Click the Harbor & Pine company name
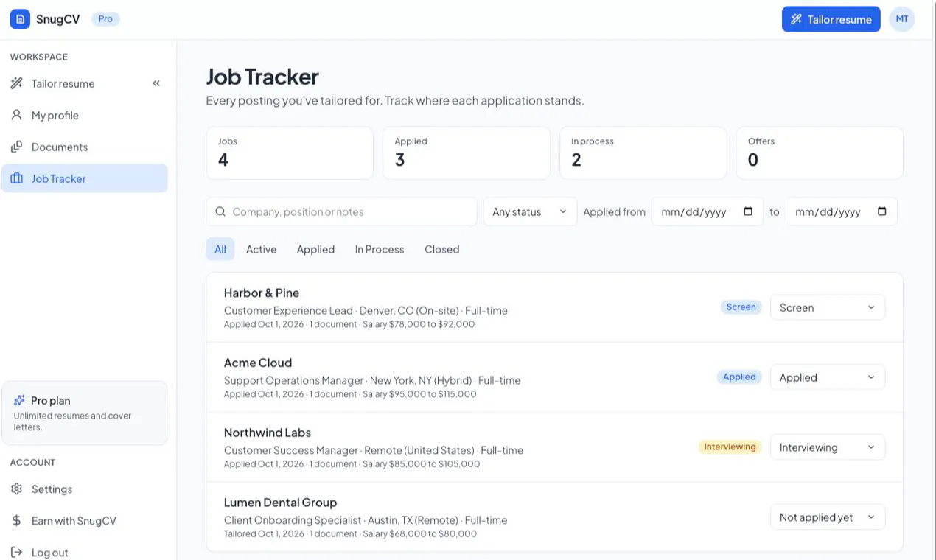Viewport: 936px width, 560px height. (x=262, y=293)
